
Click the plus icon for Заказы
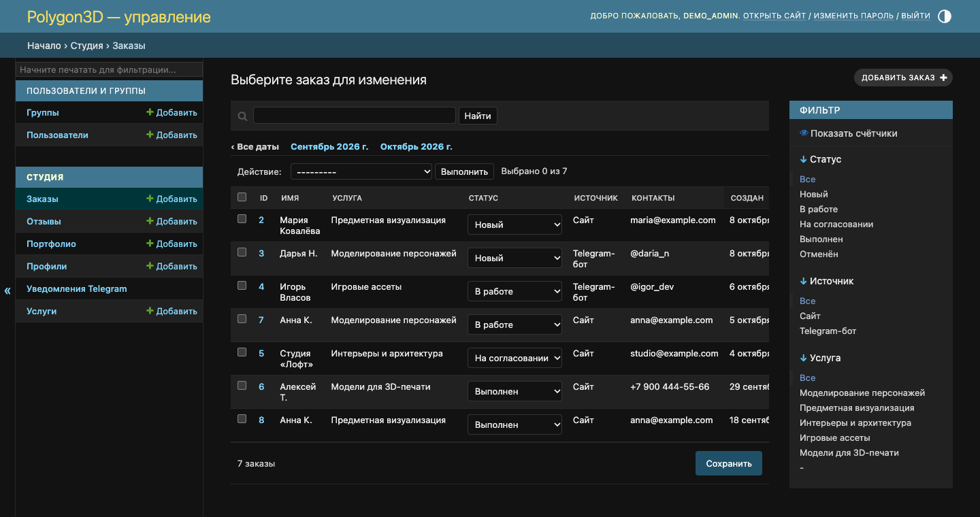(x=150, y=199)
